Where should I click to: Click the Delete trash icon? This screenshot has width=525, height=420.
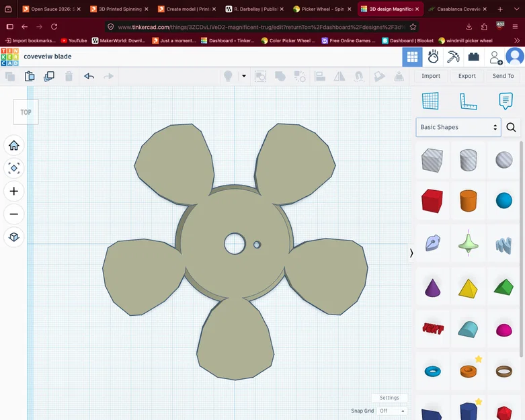click(x=69, y=77)
